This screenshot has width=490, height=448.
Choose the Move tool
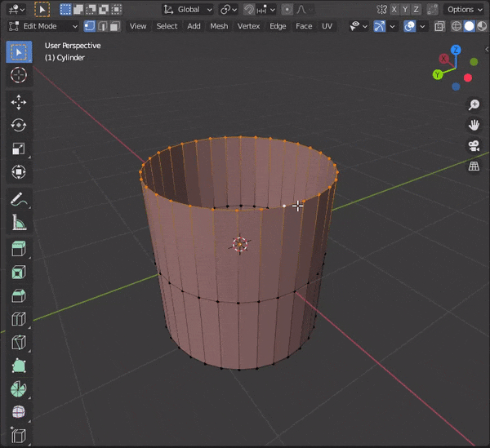tap(19, 102)
